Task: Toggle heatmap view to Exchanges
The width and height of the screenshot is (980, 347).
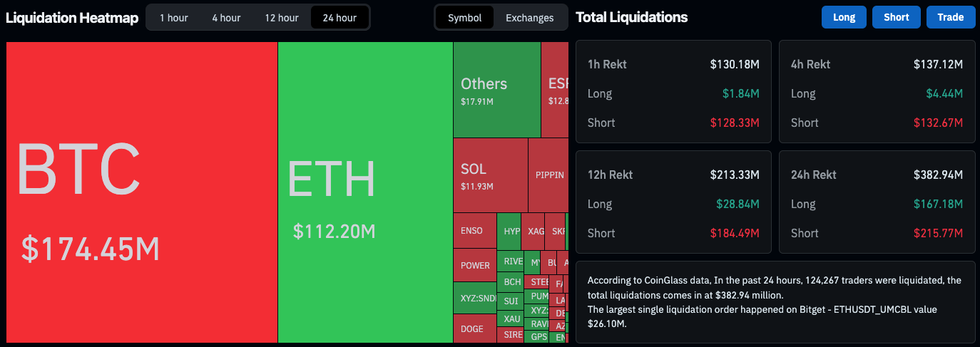Action: (529, 18)
